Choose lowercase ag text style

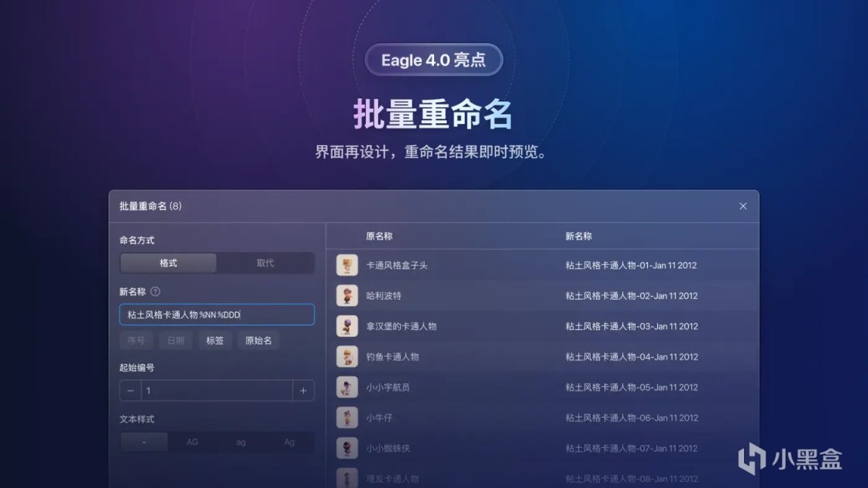point(241,442)
